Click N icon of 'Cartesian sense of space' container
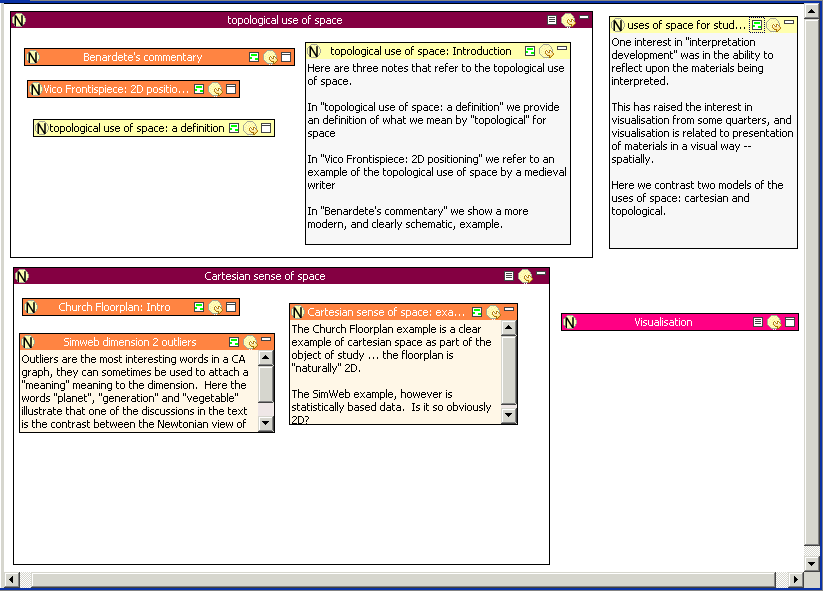 pyautogui.click(x=22, y=276)
